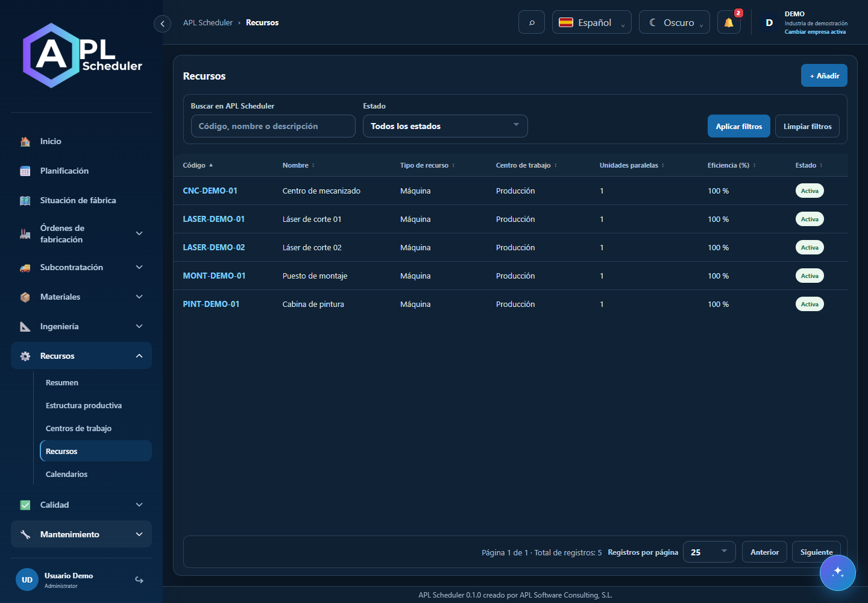Screen dimensions: 868x603
Task: Click the Situación de fábrica map icon
Action: click(x=25, y=200)
